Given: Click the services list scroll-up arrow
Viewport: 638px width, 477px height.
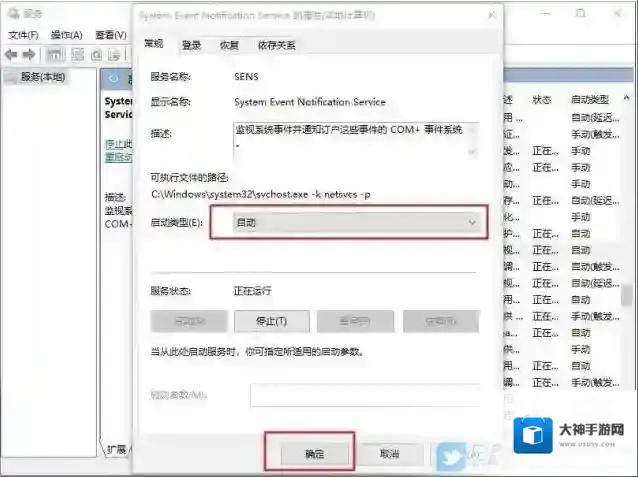Looking at the screenshot, I should pos(627,98).
